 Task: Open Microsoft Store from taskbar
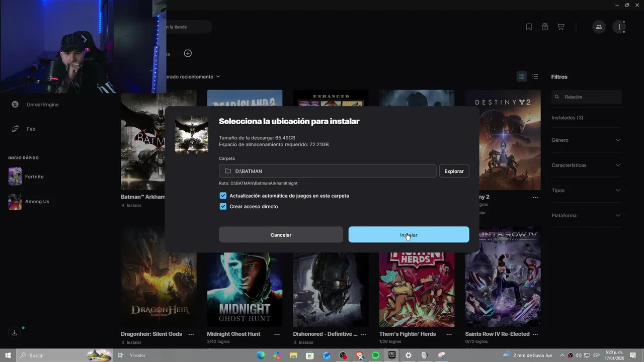click(310, 355)
